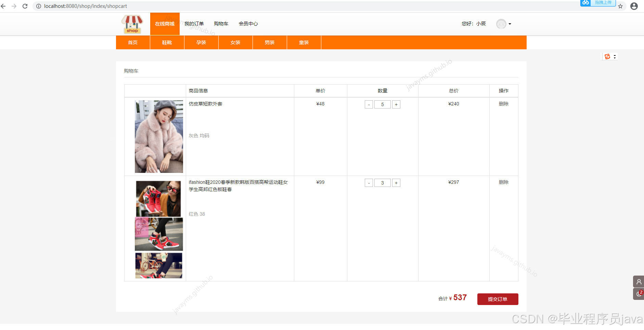
Task: Select the 男装 category
Action: 270,42
